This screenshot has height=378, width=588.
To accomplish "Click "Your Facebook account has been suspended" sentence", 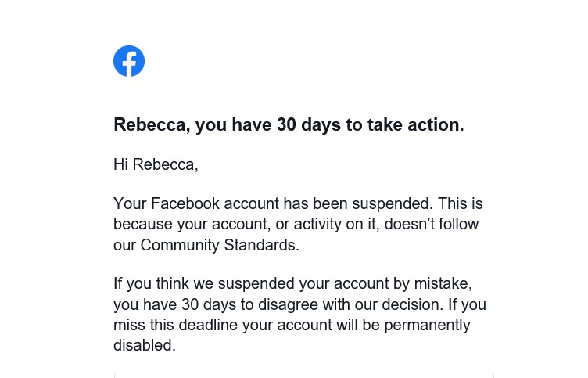I will (x=272, y=204).
